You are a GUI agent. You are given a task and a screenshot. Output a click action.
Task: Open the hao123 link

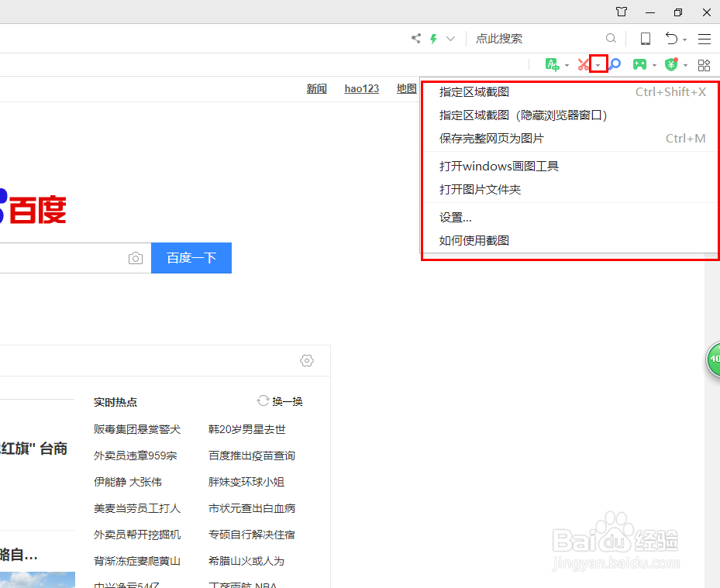tap(361, 88)
